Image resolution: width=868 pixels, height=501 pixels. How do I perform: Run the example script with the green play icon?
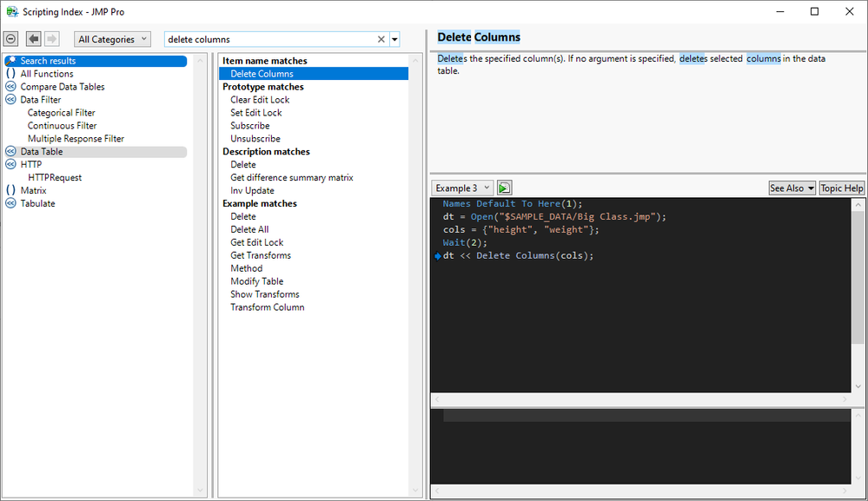point(505,188)
